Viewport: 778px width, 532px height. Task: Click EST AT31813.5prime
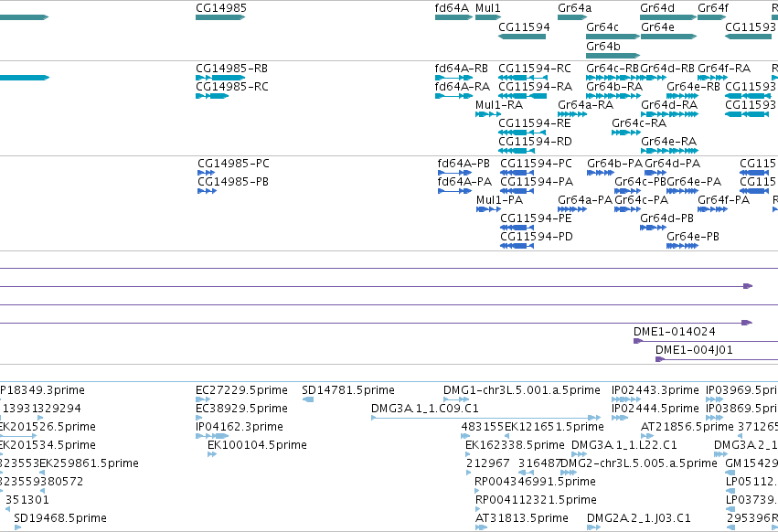click(x=521, y=519)
